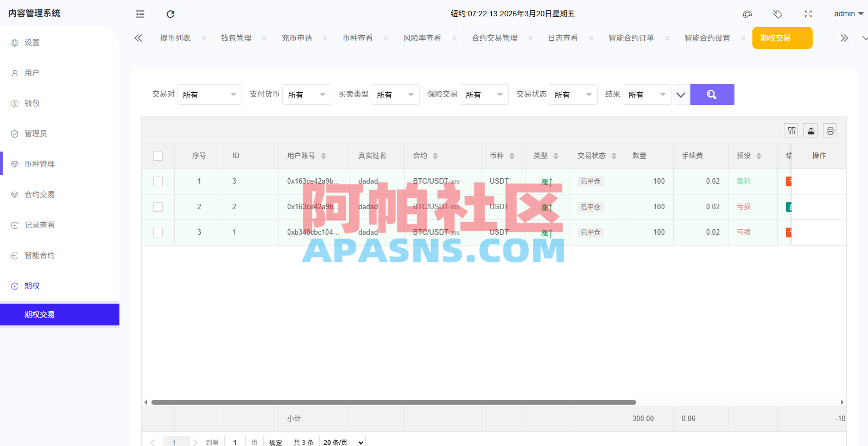Viewport: 868px width, 446px height.
Task: Open the 保险交易 dropdown
Action: [484, 95]
